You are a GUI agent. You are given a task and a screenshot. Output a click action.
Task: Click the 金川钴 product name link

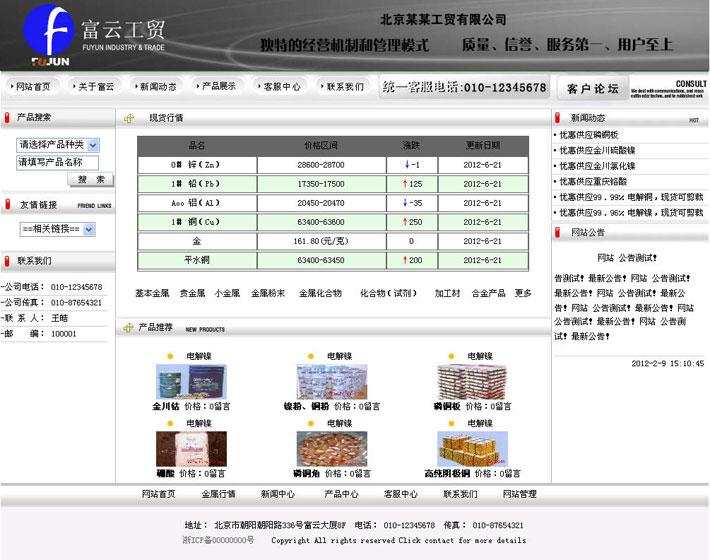click(x=166, y=407)
